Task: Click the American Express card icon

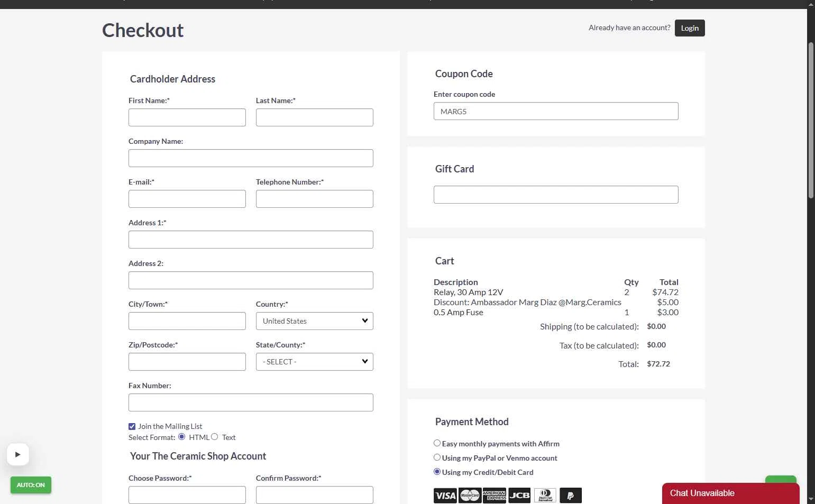Action: (x=495, y=496)
